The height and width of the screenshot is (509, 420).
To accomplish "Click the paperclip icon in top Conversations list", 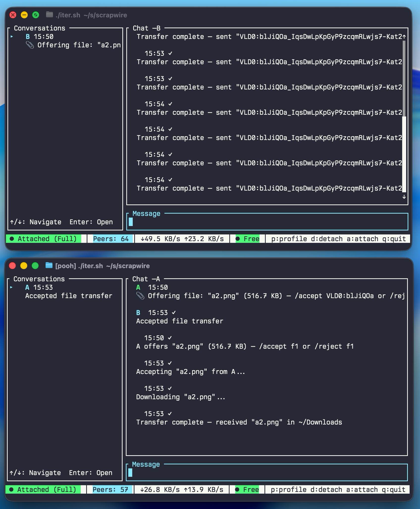I will coord(30,45).
